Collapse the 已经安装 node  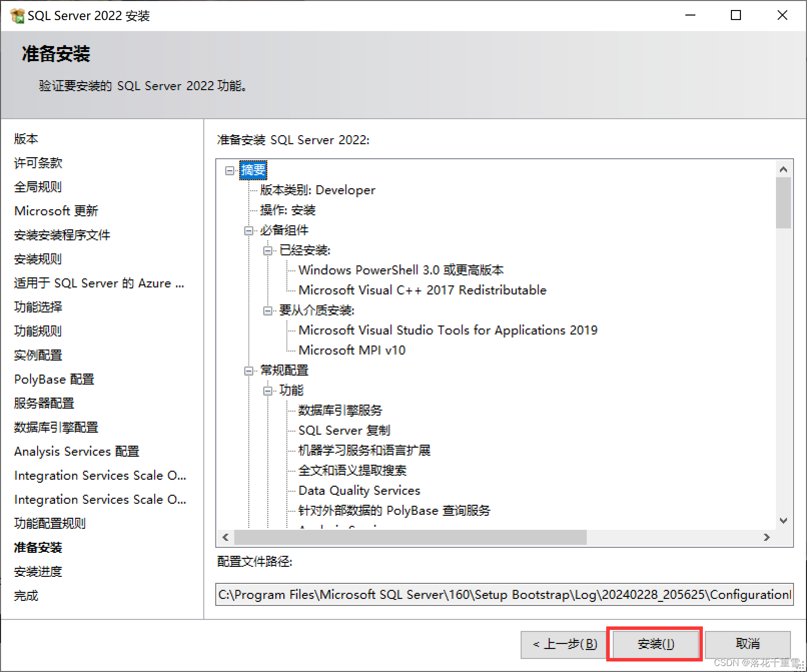(x=268, y=251)
